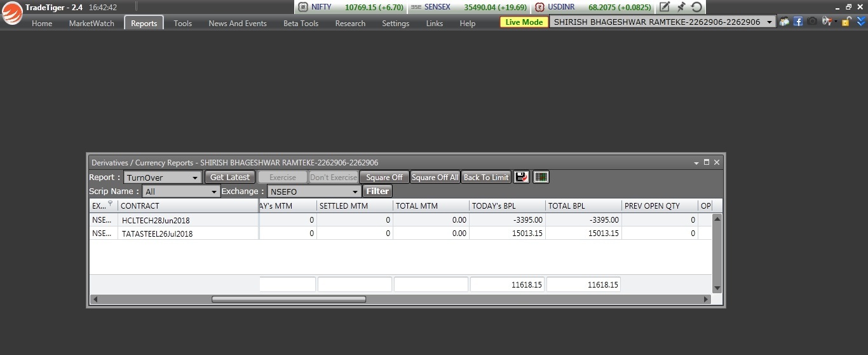Open the Reports menu
The height and width of the screenshot is (355, 868).
pyautogui.click(x=144, y=23)
